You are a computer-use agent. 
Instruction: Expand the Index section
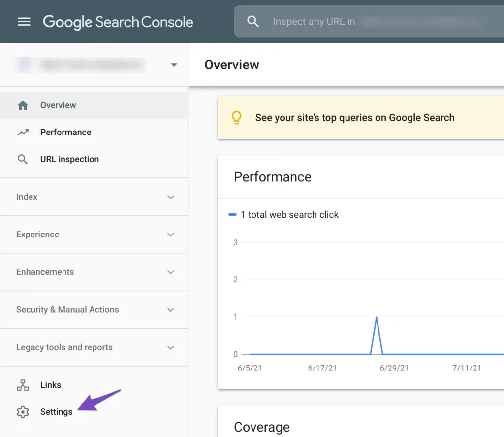coord(171,197)
